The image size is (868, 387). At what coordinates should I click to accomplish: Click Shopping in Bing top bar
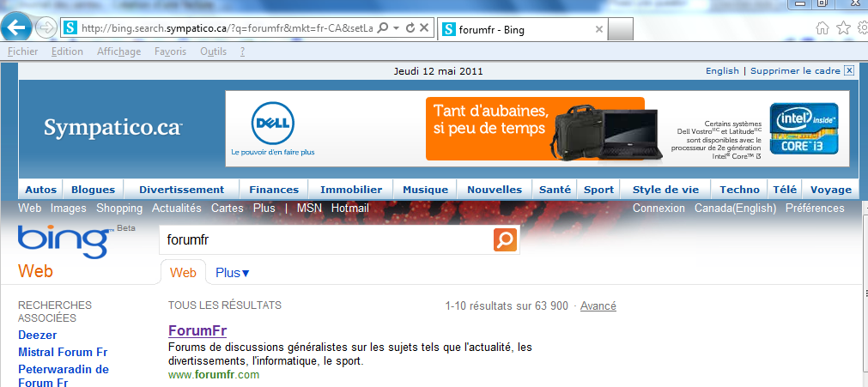(119, 209)
